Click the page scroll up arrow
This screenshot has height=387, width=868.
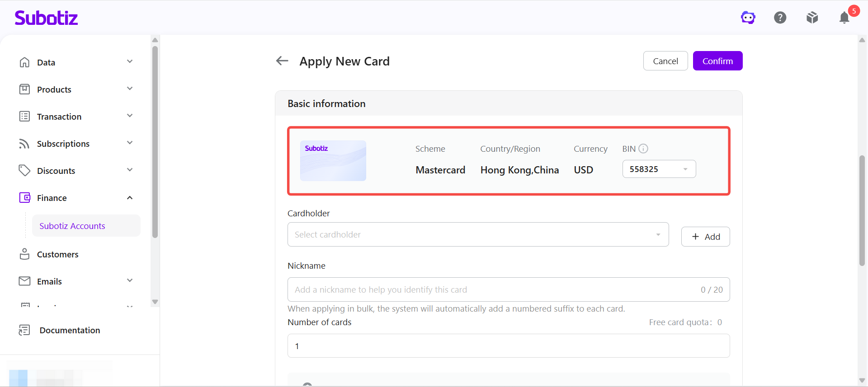[x=862, y=40]
